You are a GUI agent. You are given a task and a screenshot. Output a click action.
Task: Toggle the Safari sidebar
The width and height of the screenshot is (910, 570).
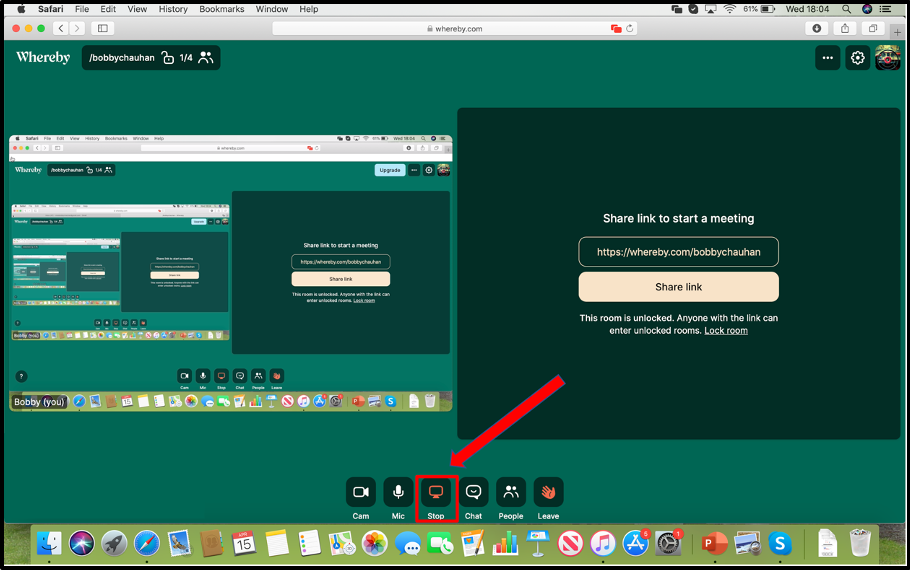pyautogui.click(x=103, y=28)
